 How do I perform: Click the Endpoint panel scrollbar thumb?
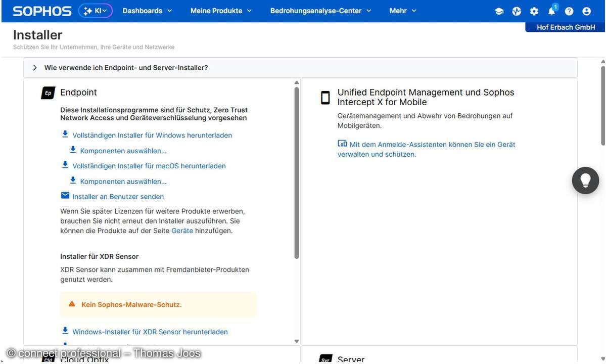[297, 173]
